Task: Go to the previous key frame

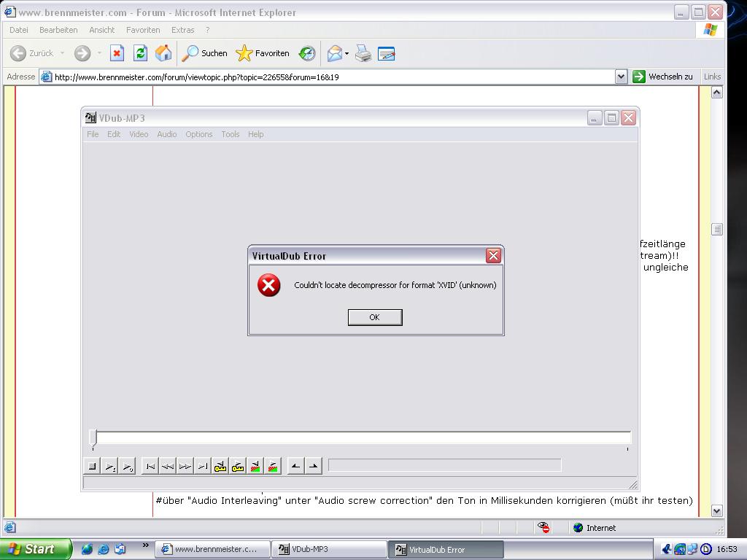Action: point(220,466)
